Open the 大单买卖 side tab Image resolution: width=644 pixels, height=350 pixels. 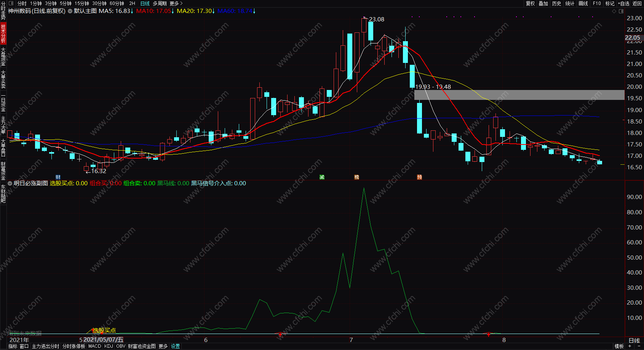tap(3, 79)
